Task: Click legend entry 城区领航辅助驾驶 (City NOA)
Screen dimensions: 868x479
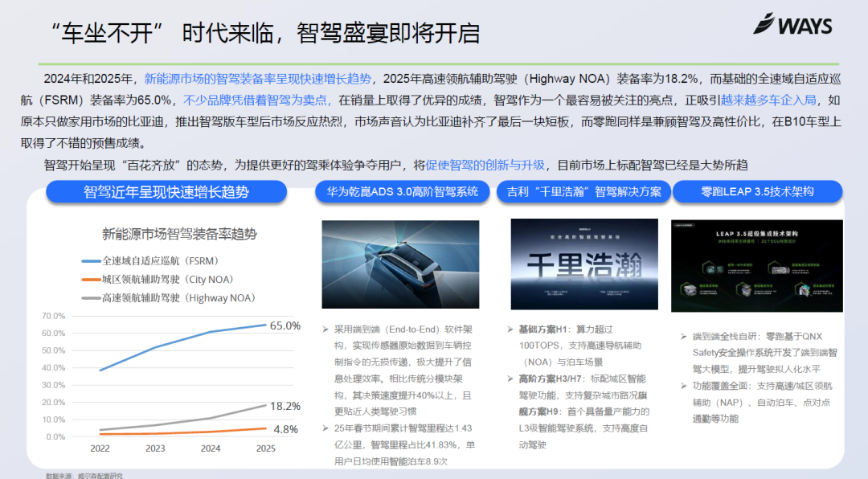Action: (158, 280)
